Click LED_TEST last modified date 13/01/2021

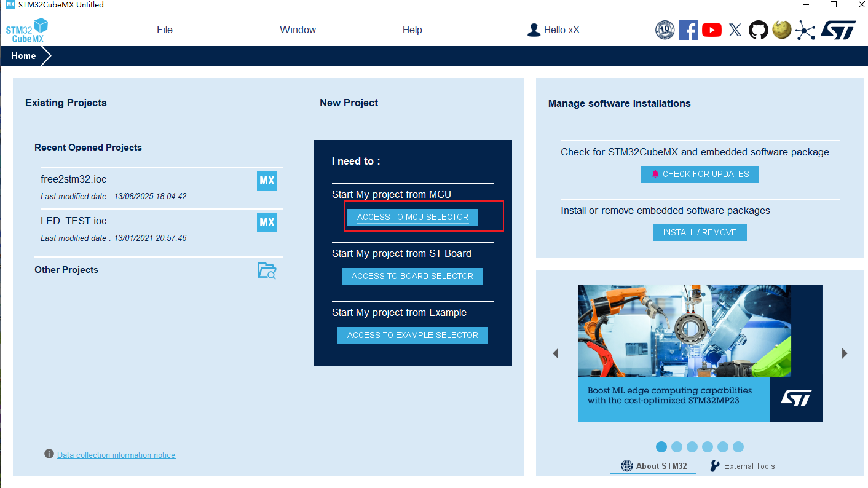point(114,238)
